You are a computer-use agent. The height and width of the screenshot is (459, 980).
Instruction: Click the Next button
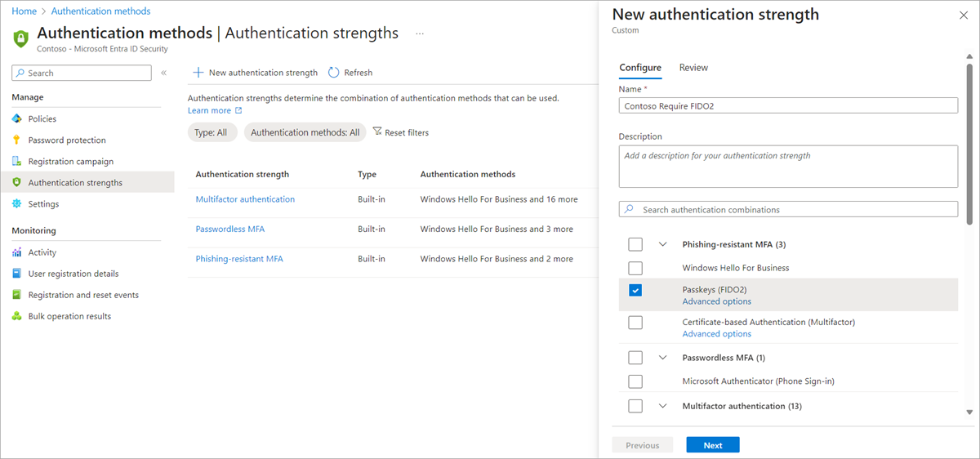(x=713, y=445)
